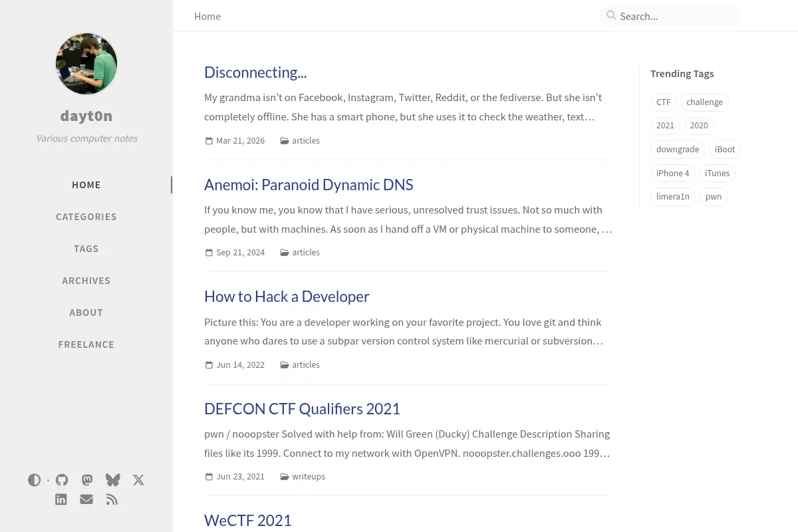This screenshot has width=798, height=532.
Task: Open the Archives sidebar page
Action: tap(86, 281)
